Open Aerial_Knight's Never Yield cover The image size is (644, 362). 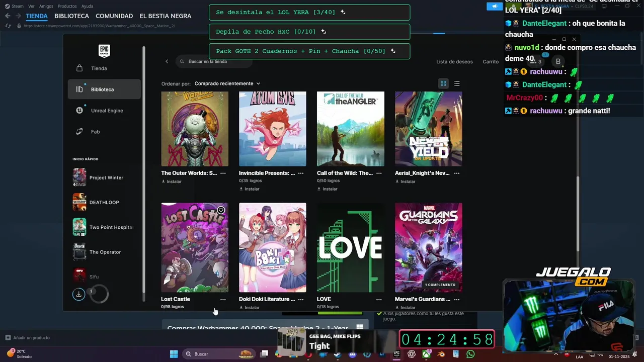pyautogui.click(x=429, y=129)
